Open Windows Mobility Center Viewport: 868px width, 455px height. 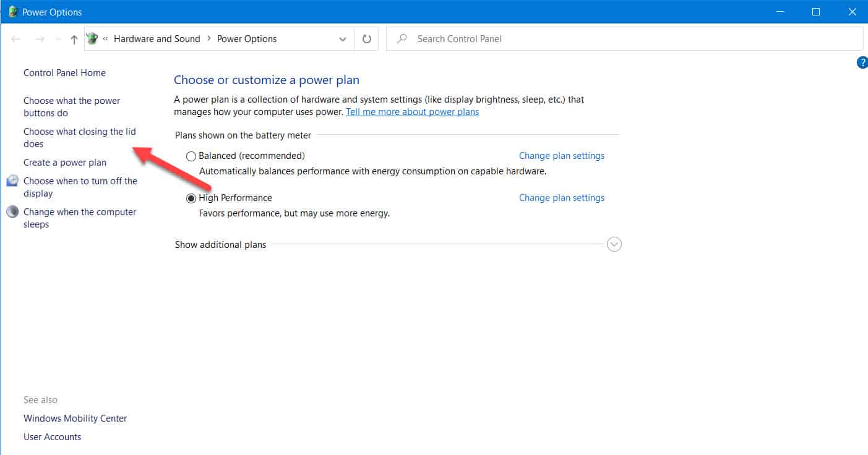(x=75, y=419)
